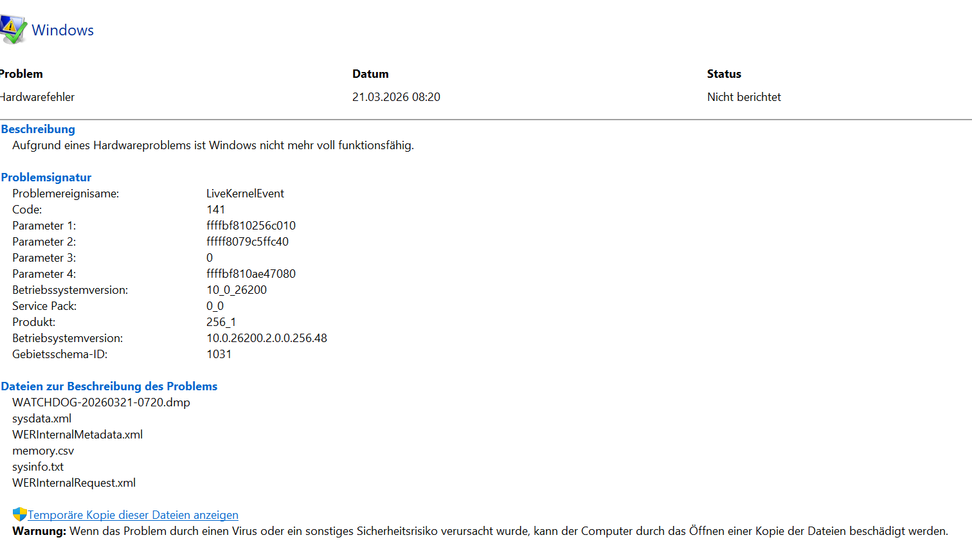Click the 'LiveKernelEvent' value

(x=245, y=194)
